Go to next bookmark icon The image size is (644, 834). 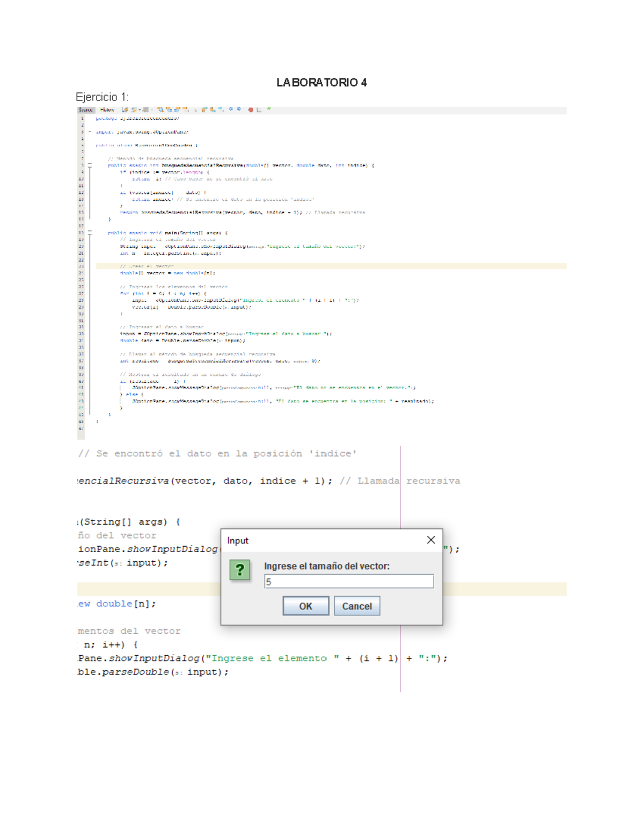click(213, 110)
